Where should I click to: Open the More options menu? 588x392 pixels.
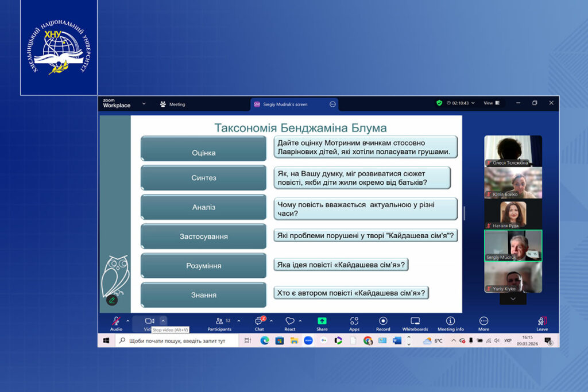pos(483,322)
